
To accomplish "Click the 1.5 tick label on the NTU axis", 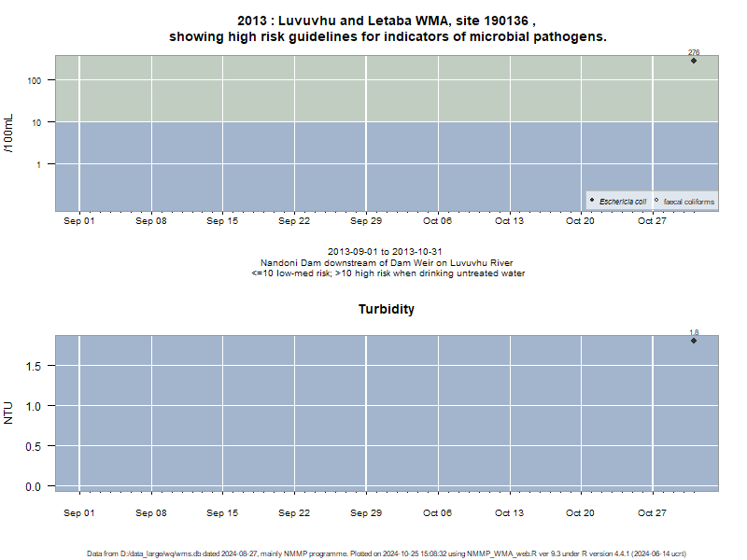I will 34,366.
